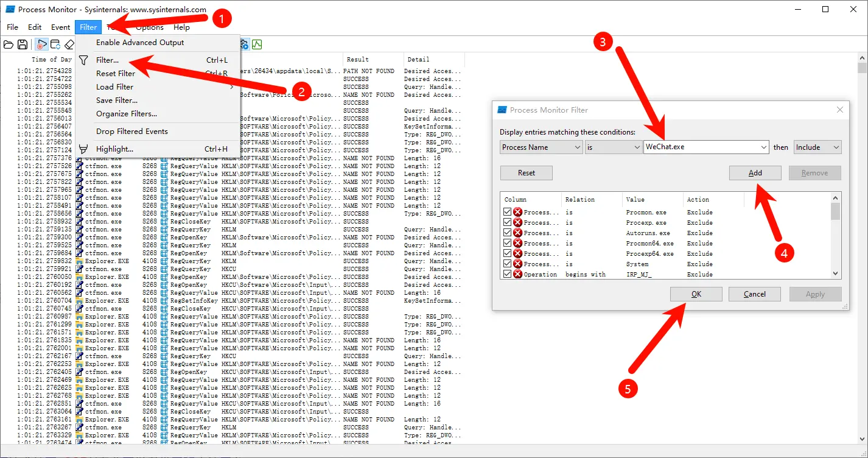Viewport: 868px width, 458px height.
Task: Confirm the filter with the OK button
Action: click(x=696, y=294)
